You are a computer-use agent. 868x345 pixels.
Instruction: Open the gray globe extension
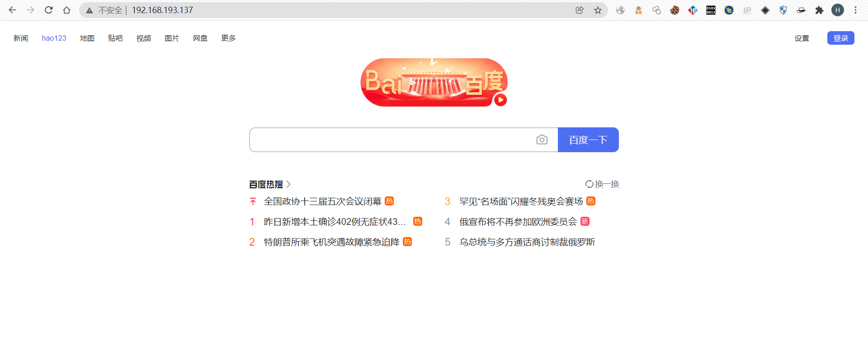(620, 10)
